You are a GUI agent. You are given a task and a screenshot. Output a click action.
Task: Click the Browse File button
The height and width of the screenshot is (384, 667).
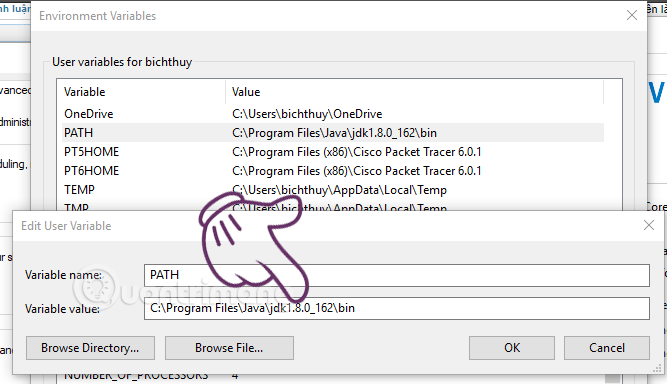(229, 348)
